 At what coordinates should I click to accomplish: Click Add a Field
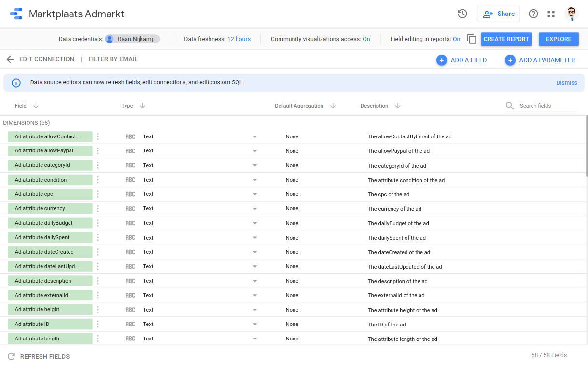(x=462, y=60)
